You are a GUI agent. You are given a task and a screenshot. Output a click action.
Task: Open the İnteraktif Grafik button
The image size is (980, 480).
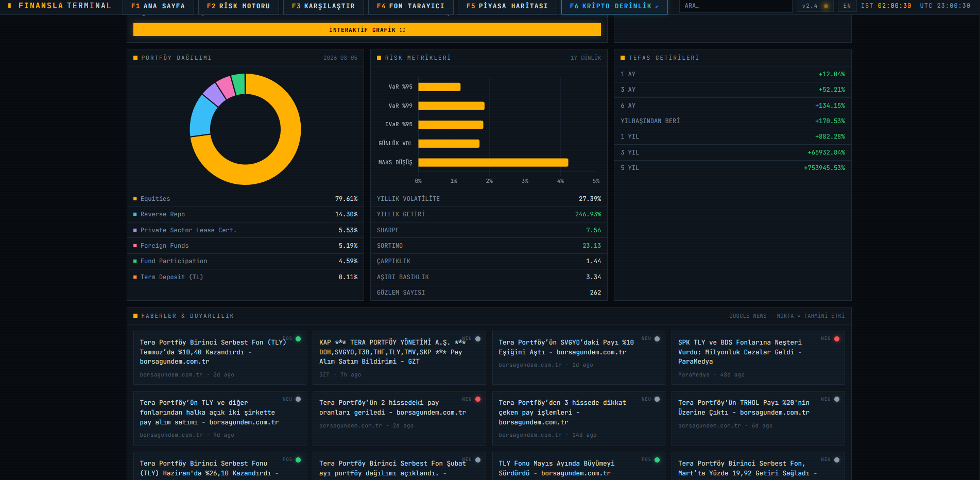367,30
